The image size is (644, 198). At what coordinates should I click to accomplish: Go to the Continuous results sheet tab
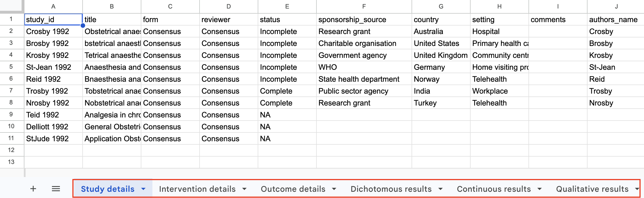click(x=494, y=189)
